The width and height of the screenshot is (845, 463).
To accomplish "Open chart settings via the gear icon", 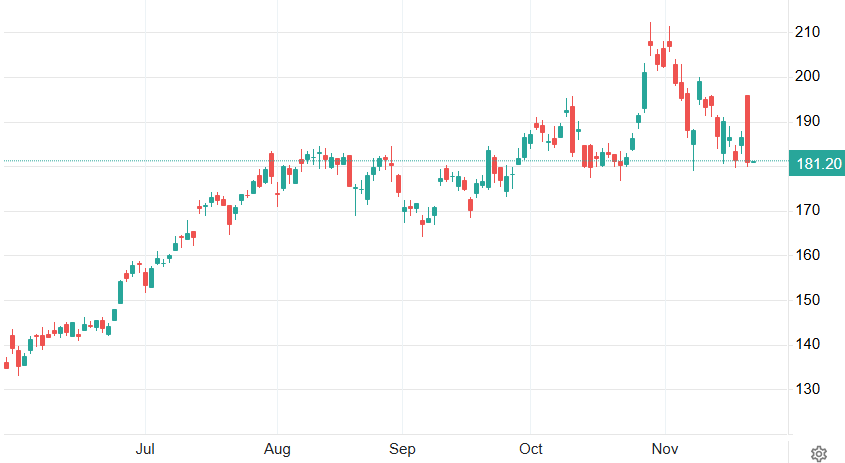I will click(818, 454).
